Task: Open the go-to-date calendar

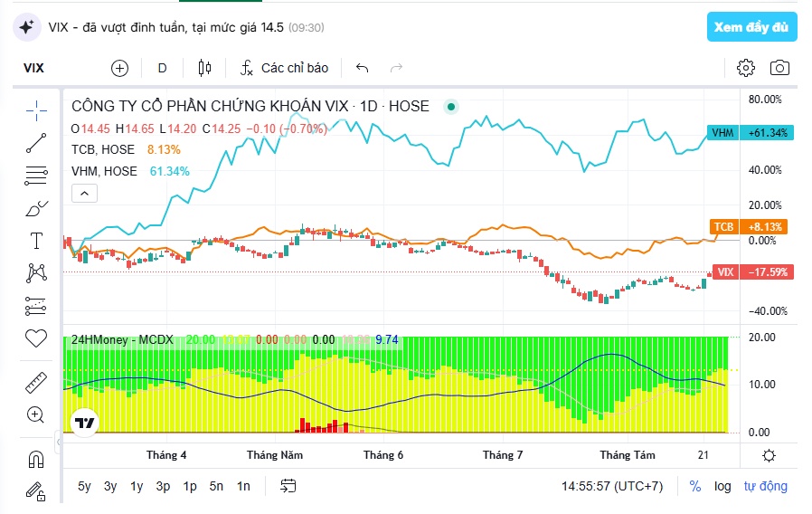Action: 288,486
